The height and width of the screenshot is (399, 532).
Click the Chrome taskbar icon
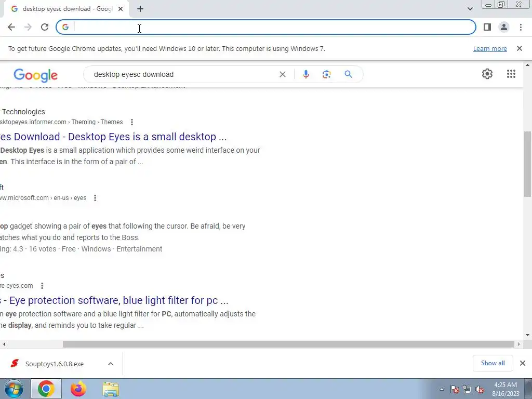click(x=46, y=389)
